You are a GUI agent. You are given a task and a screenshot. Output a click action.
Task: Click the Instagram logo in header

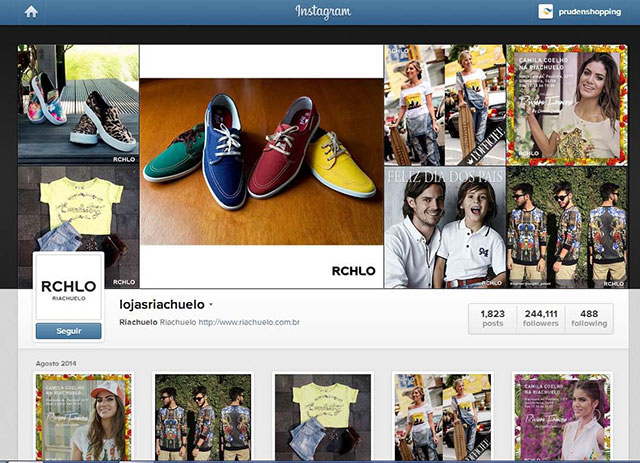click(x=323, y=12)
